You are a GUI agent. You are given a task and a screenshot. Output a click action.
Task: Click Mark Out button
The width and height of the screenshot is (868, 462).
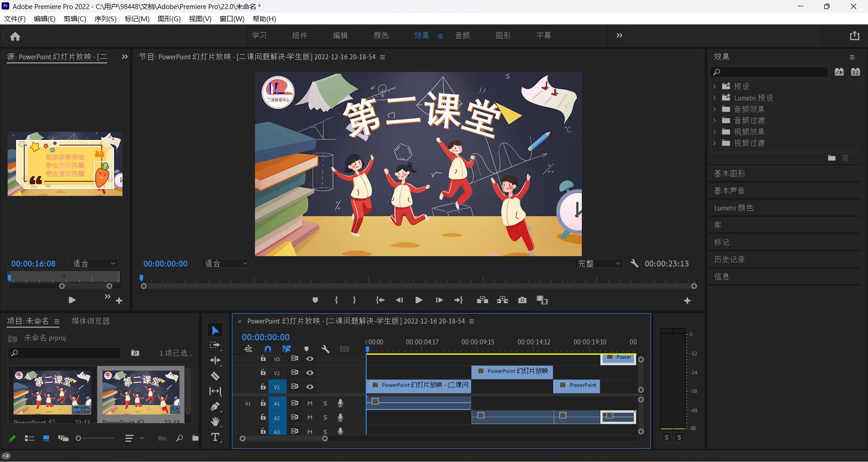354,300
